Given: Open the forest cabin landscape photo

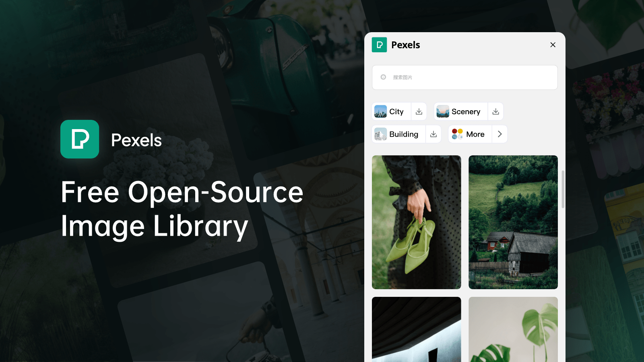Looking at the screenshot, I should click(x=513, y=222).
